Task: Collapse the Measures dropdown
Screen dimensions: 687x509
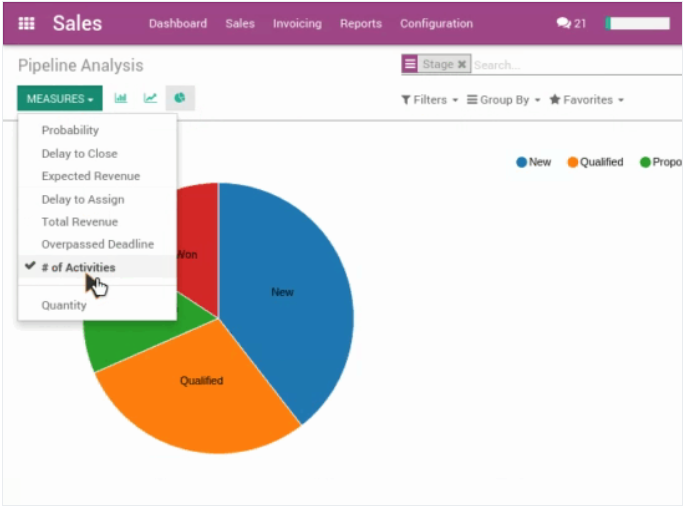Action: click(59, 99)
